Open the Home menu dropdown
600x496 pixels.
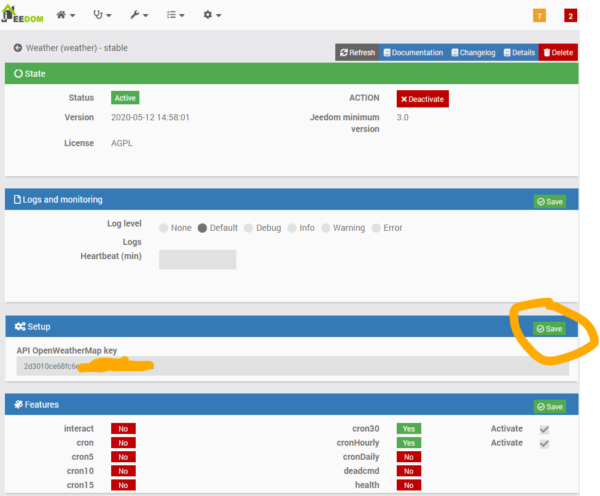click(68, 16)
